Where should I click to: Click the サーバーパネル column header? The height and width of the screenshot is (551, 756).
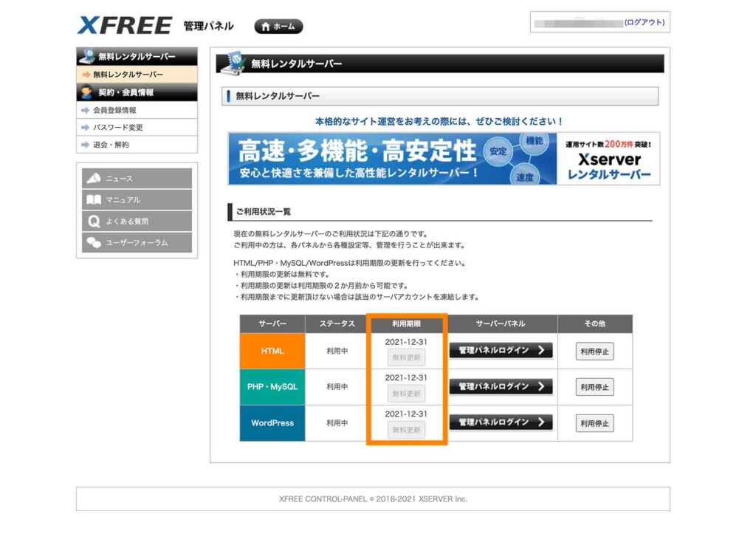pyautogui.click(x=501, y=324)
